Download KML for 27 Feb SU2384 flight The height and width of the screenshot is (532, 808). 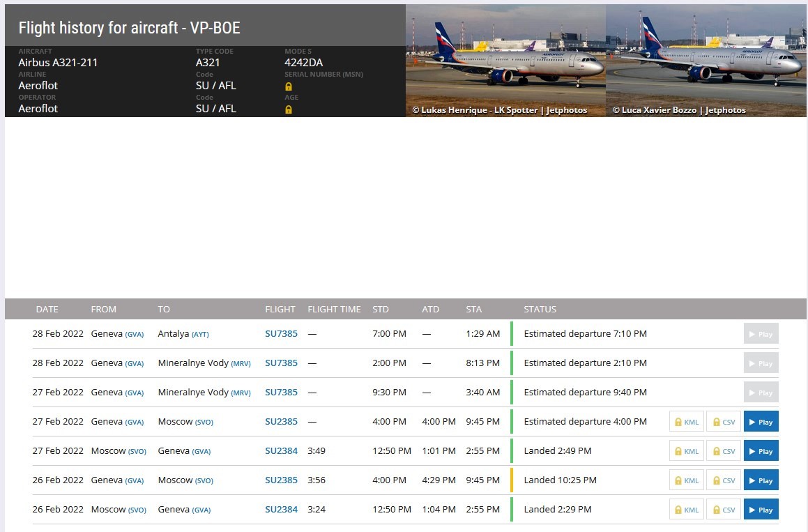point(687,451)
